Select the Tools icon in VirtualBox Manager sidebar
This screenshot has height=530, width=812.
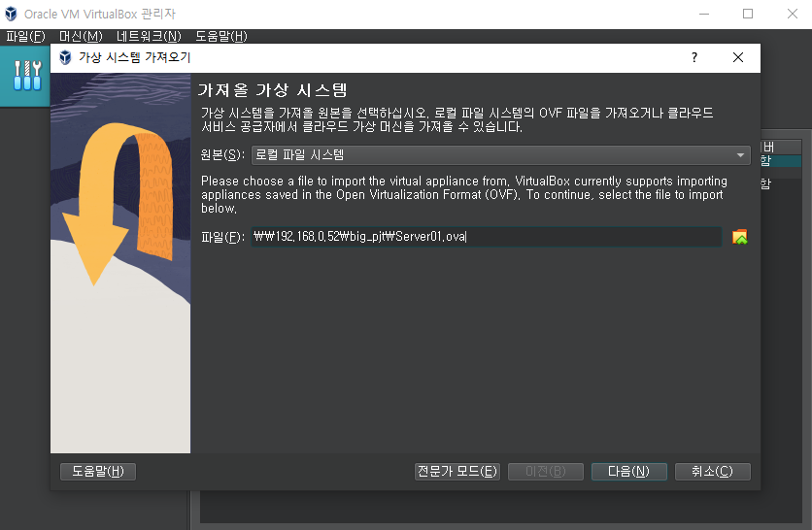coord(27,76)
